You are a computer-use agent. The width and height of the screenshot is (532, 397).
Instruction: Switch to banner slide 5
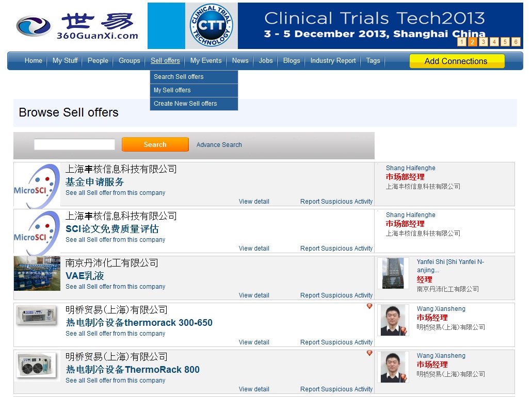click(505, 42)
